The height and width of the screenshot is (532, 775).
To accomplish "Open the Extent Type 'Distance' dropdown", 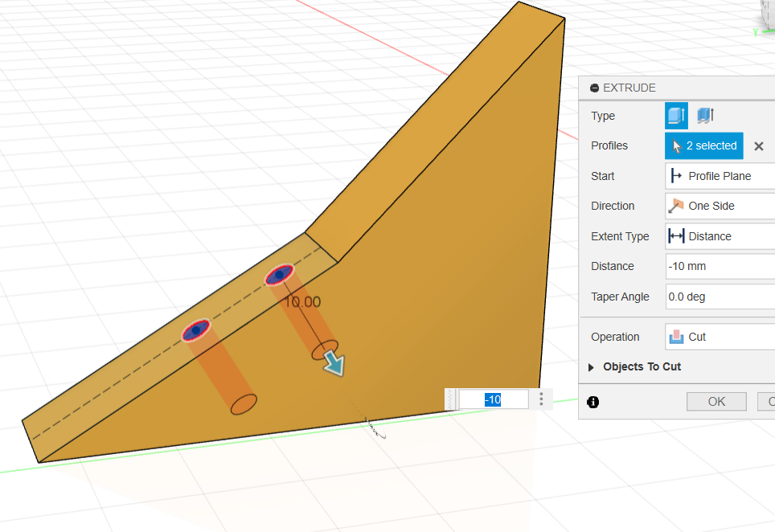I will point(720,236).
